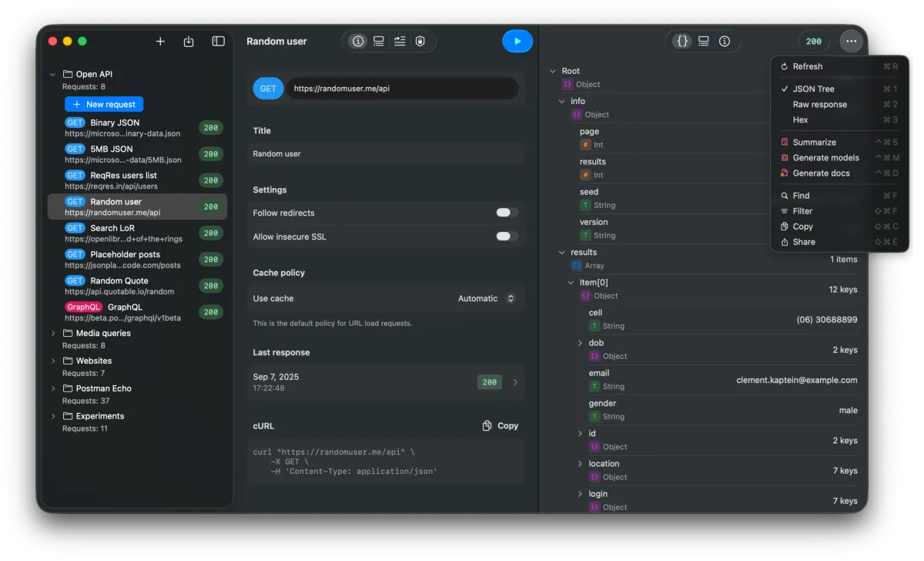Select the request Headers icon
924x561 pixels.
click(x=378, y=41)
